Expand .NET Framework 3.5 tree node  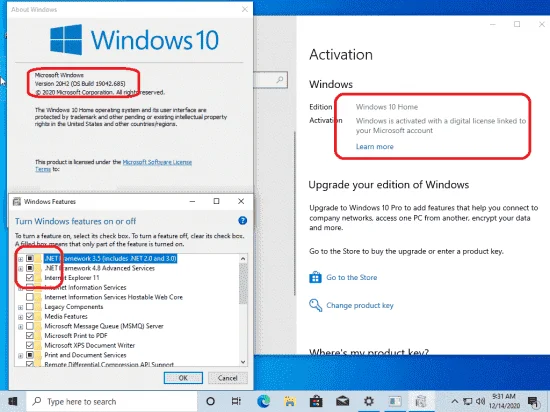(20, 259)
